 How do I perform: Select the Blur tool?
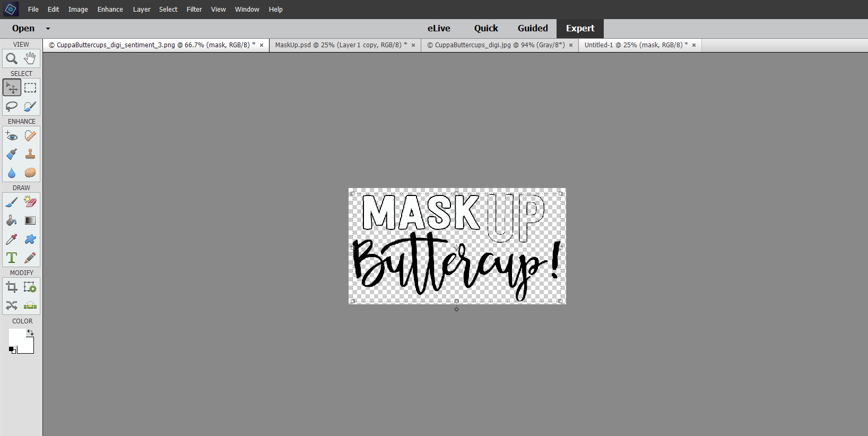12,173
